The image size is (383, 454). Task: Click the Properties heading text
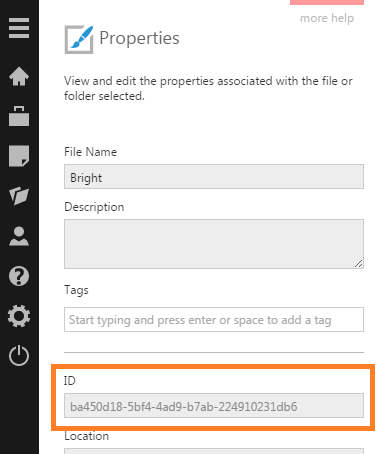click(x=139, y=39)
